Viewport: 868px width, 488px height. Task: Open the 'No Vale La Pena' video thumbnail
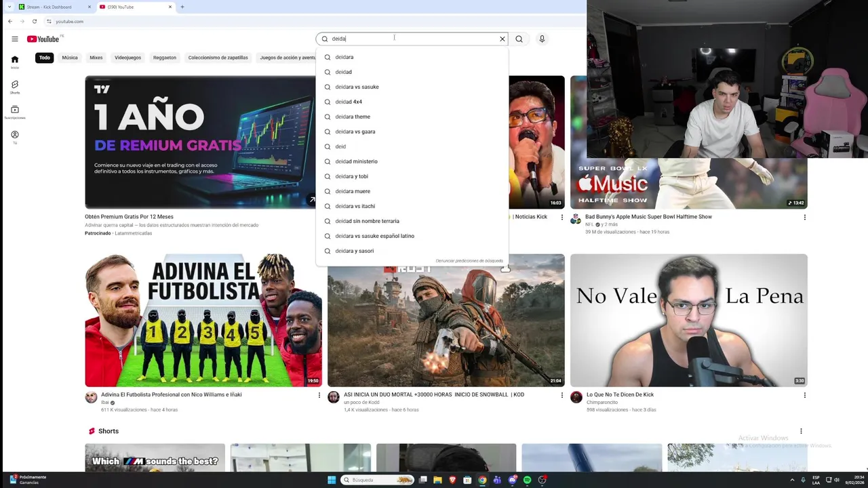pyautogui.click(x=688, y=320)
